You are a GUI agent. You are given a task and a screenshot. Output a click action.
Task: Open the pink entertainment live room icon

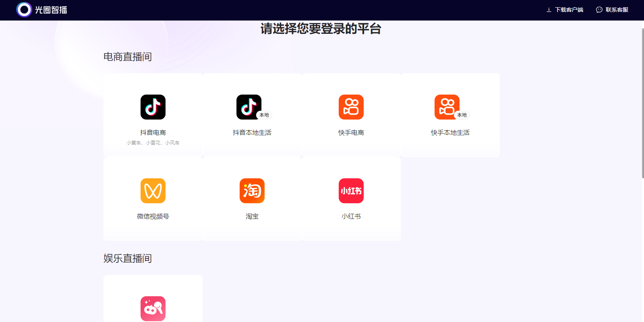(x=153, y=308)
